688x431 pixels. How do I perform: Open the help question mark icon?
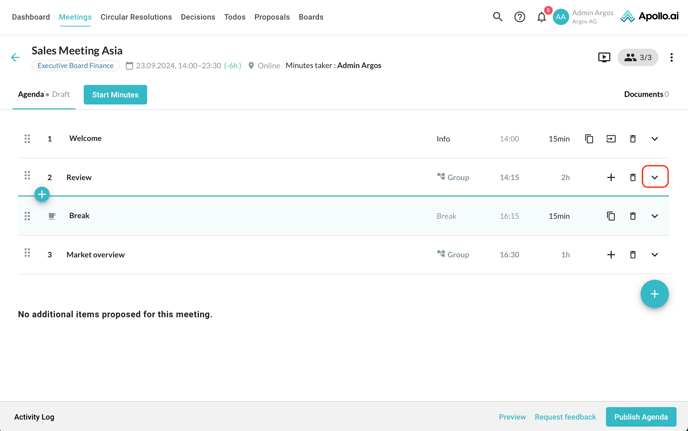pyautogui.click(x=520, y=17)
